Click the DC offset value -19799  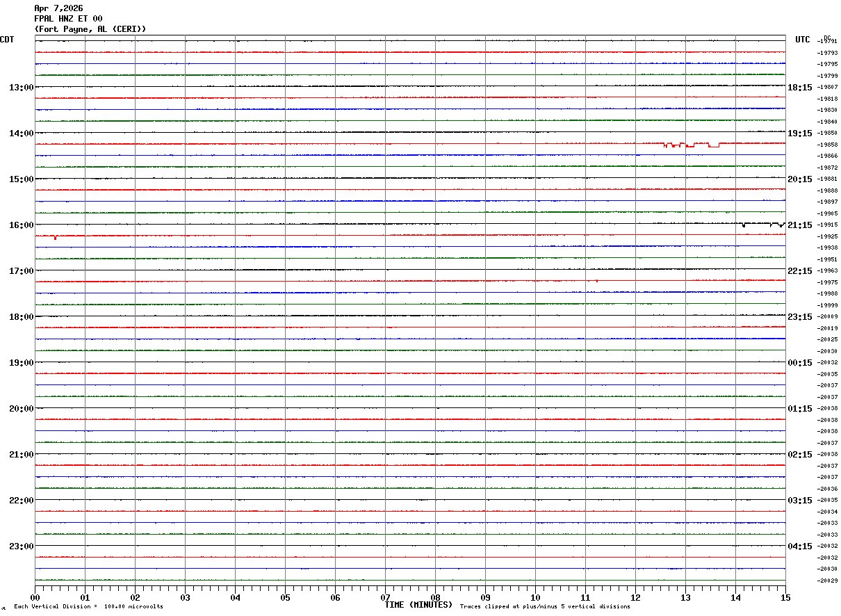pos(827,76)
